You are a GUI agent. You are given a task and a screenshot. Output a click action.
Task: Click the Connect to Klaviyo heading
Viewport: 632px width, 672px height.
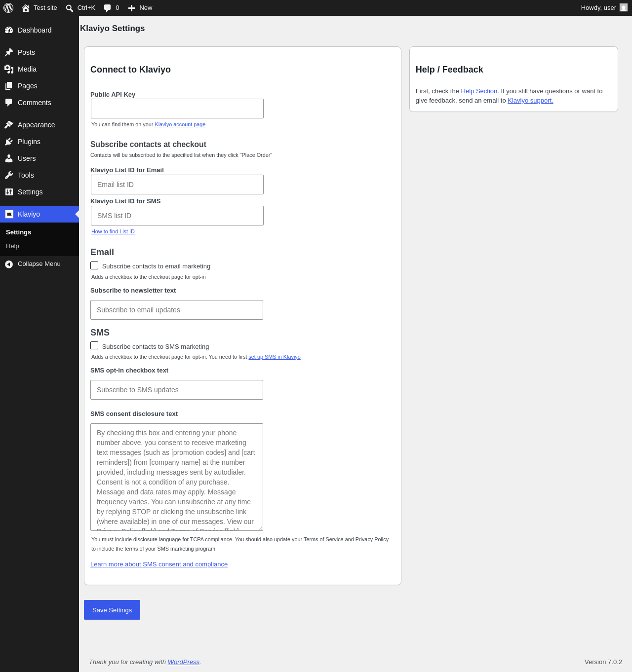point(130,70)
